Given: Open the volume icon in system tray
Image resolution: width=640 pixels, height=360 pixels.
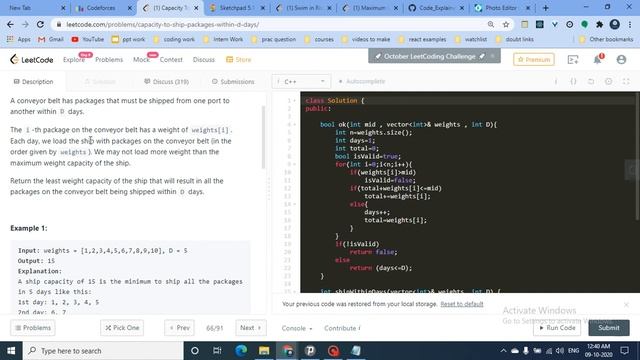Looking at the screenshot, I should 560,351.
